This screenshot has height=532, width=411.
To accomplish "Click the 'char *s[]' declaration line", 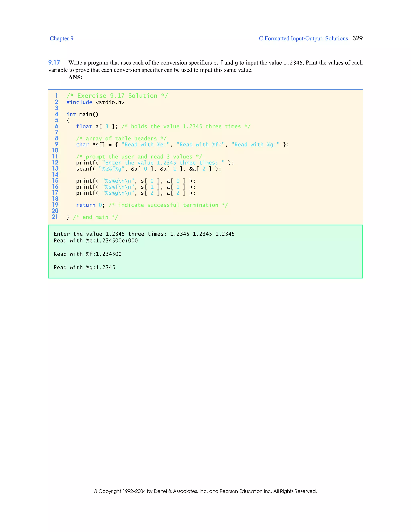I will 183,145.
